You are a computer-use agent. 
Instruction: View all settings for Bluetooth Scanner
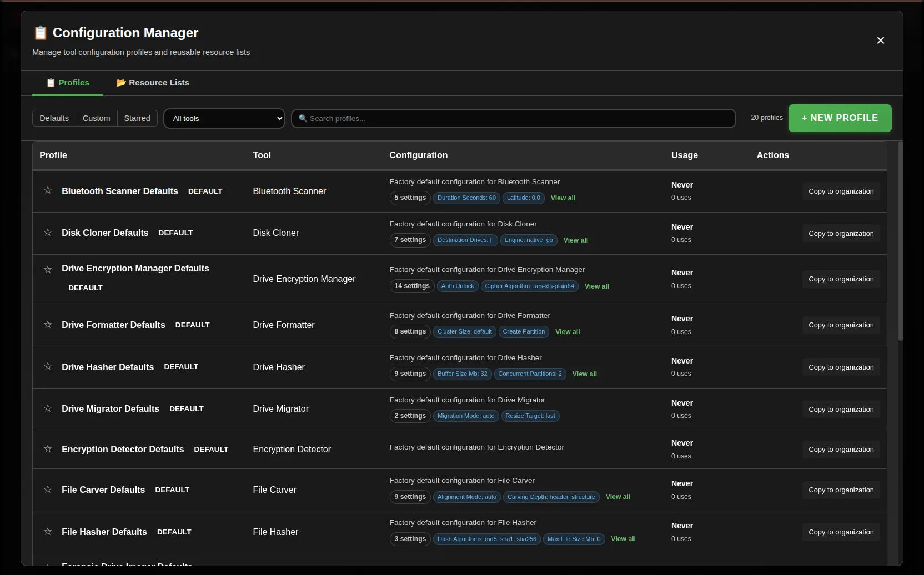tap(563, 198)
